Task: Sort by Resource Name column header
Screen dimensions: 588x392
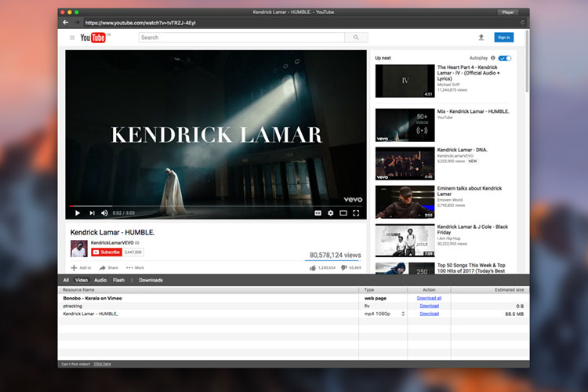Action: [x=208, y=290]
